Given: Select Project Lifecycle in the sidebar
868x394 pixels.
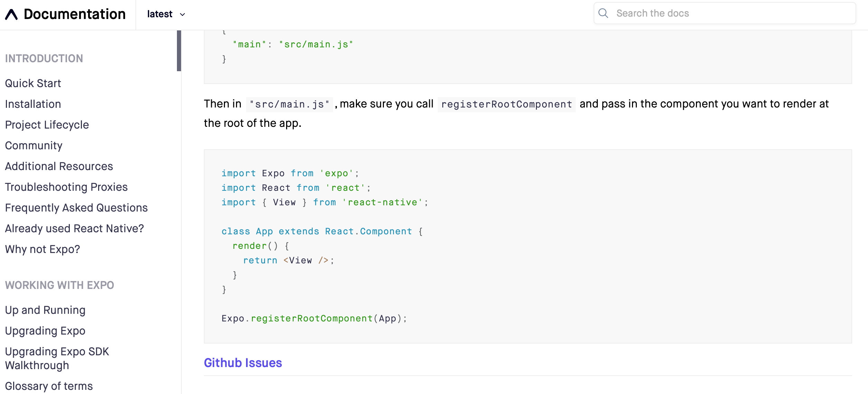Looking at the screenshot, I should click(47, 125).
